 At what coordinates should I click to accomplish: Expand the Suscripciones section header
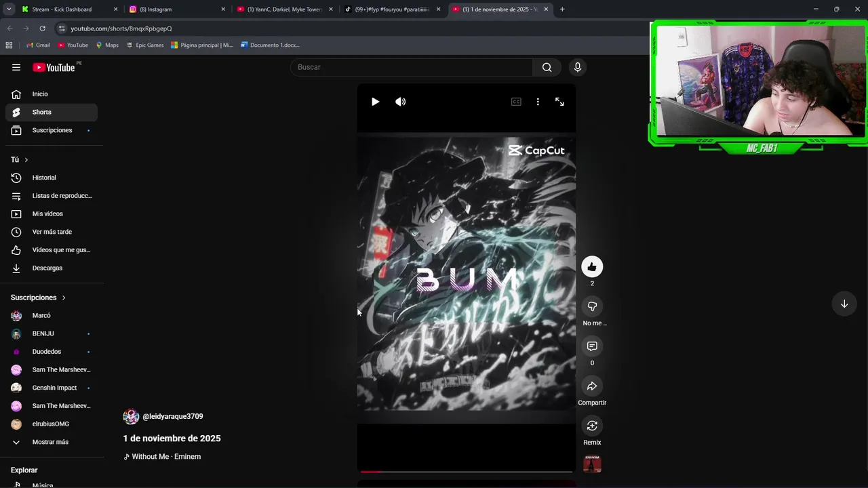coord(38,298)
